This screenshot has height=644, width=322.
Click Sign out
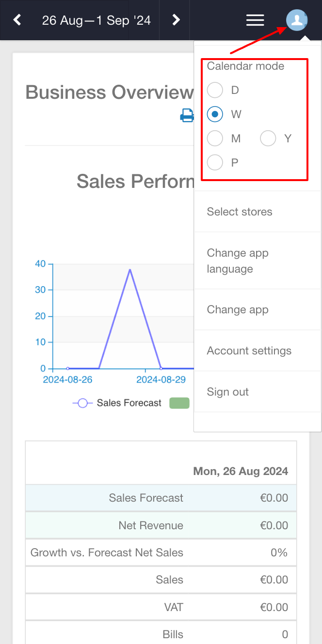228,392
